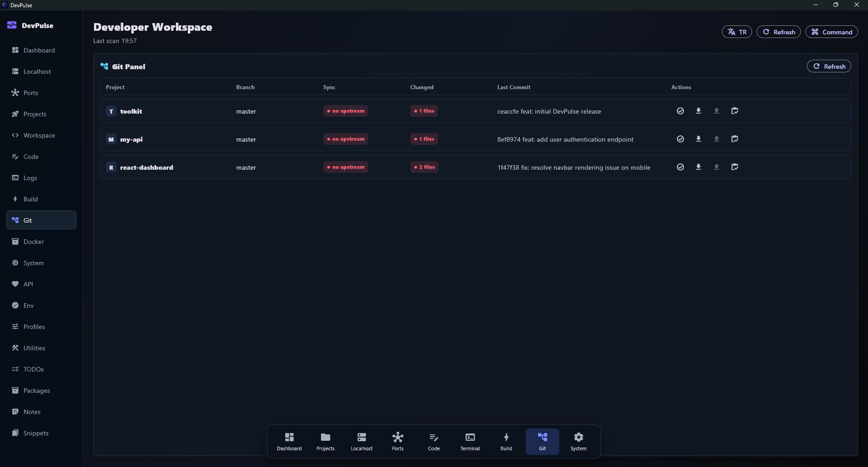Screen dimensions: 868x467
Task: Click the download (pull) icon for react-dashboard
Action: [698, 167]
